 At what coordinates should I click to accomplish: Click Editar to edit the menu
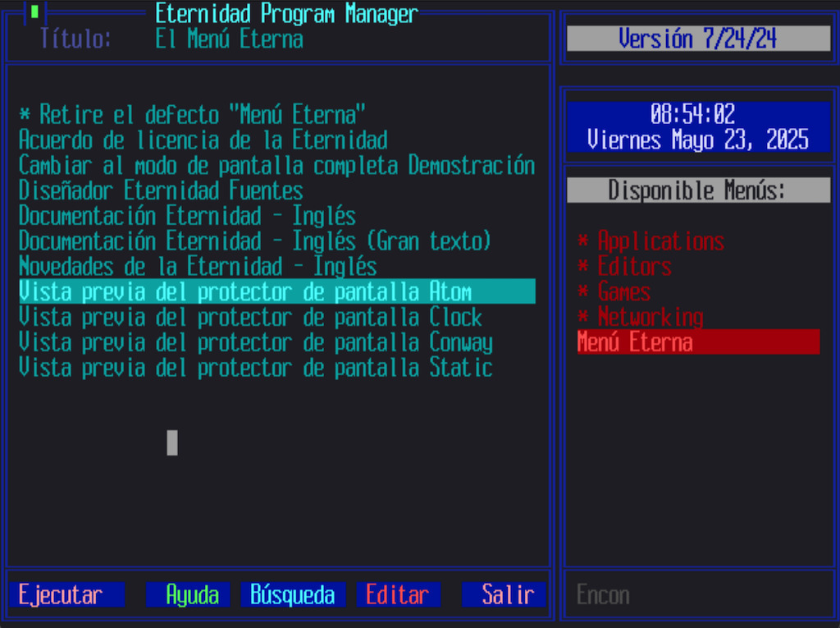coord(399,594)
